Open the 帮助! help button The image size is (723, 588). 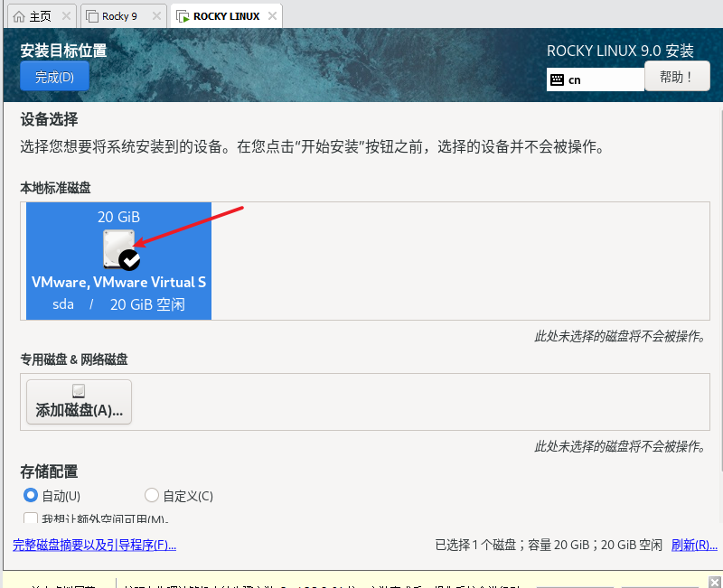tap(677, 77)
